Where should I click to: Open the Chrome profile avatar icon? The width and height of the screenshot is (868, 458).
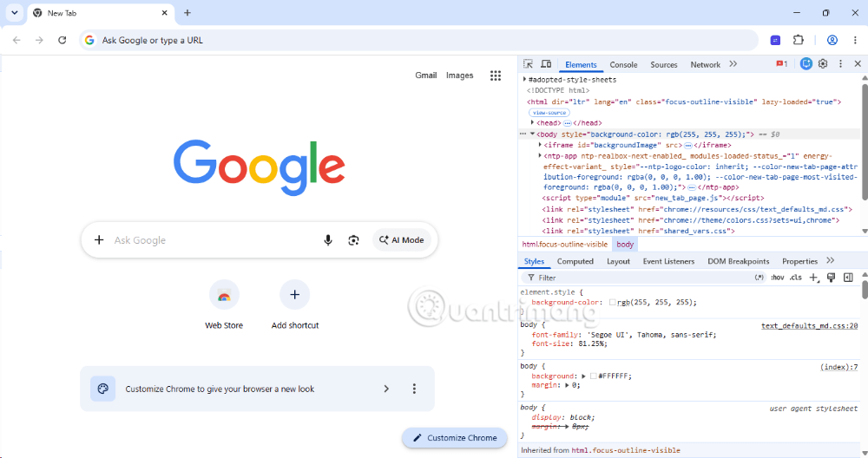tap(832, 40)
